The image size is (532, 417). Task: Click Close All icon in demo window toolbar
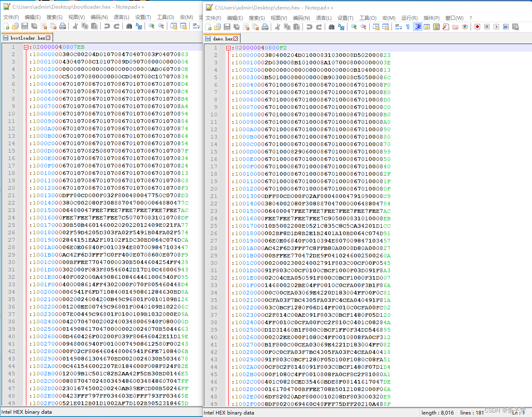[255, 27]
